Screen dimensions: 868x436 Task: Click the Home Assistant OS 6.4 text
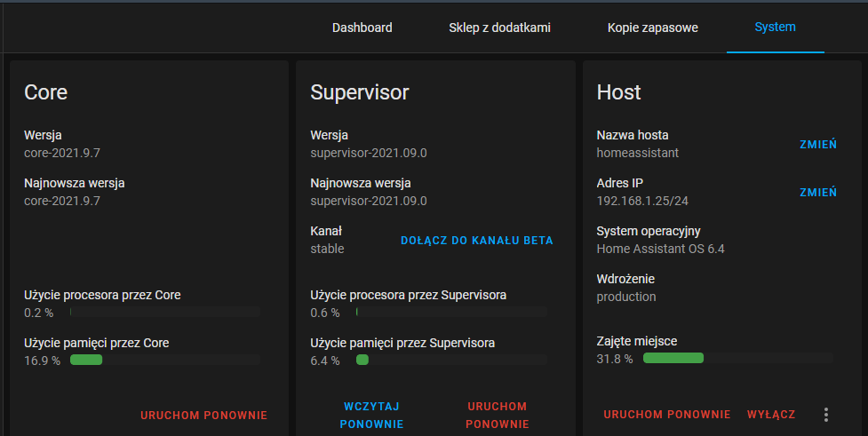[660, 249]
